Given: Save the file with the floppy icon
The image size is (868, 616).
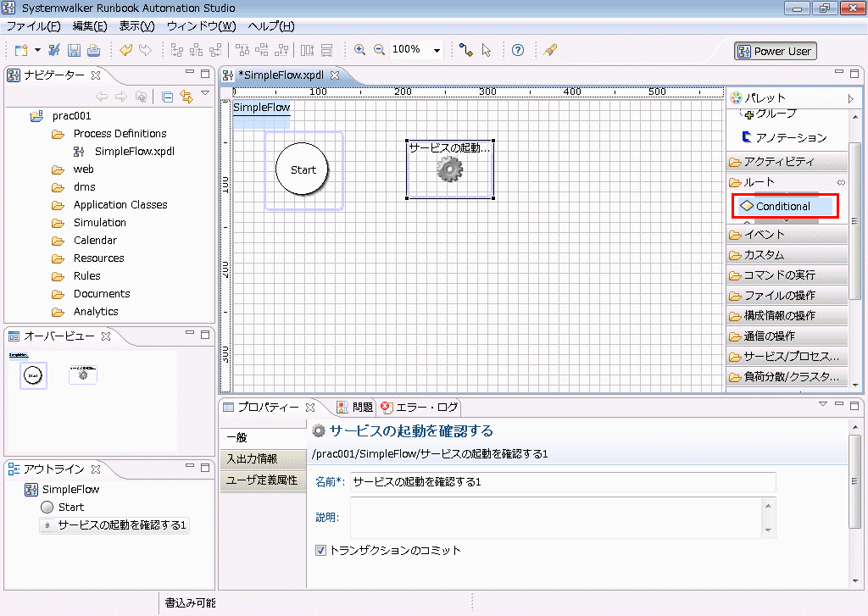Looking at the screenshot, I should [x=74, y=50].
